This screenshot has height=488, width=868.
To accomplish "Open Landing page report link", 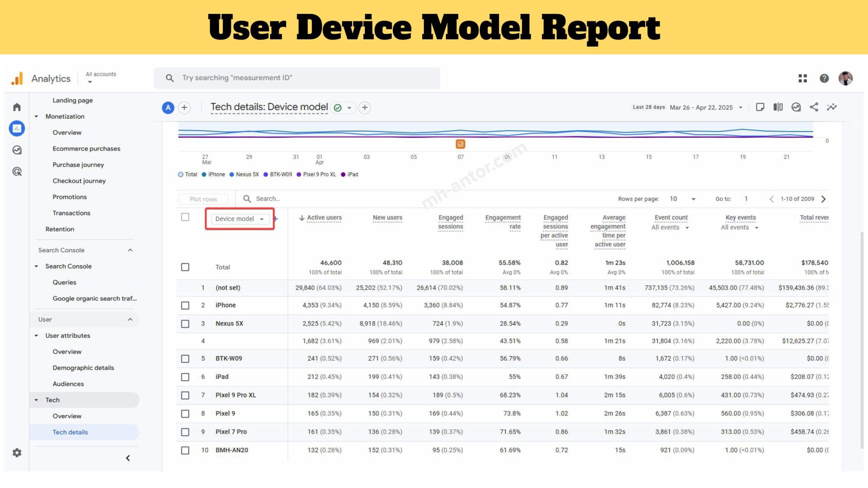I will coord(73,100).
